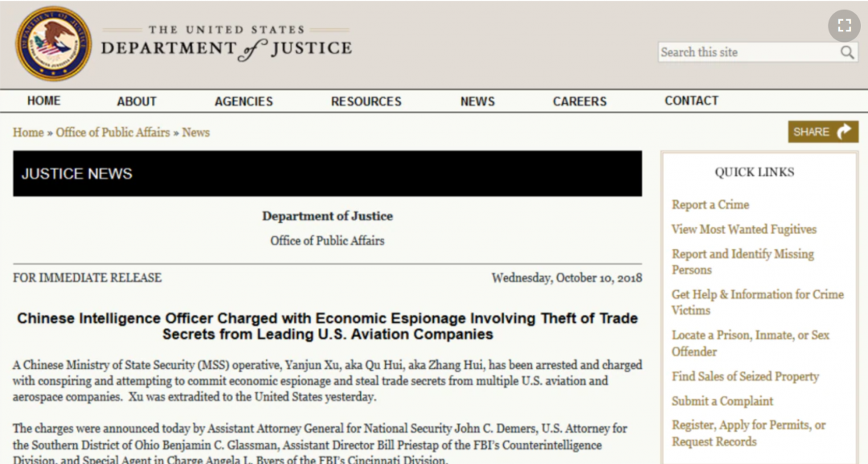Open the RESOURCES menu item
Screen dimensions: 868x464
[366, 101]
